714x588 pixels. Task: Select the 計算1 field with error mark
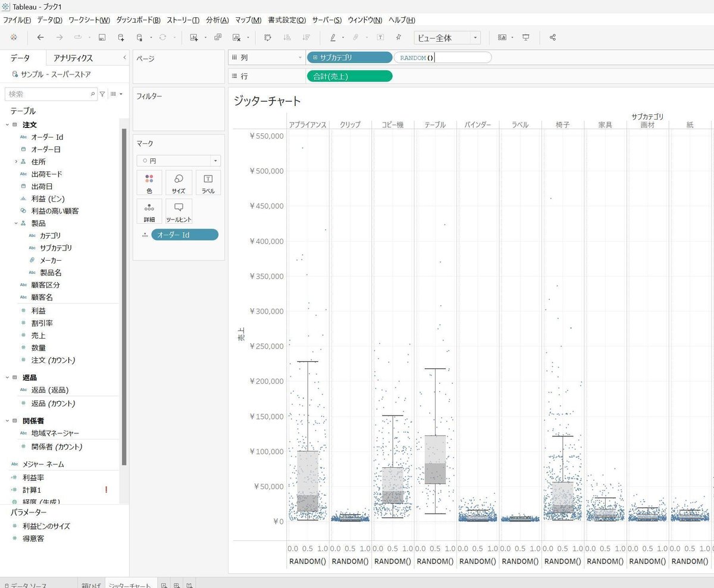point(32,490)
